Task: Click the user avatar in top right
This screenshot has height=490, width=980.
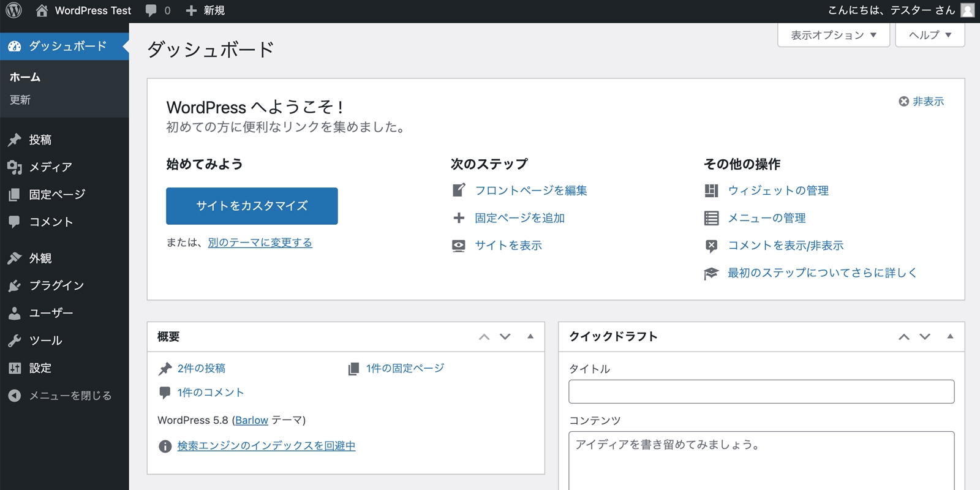Action: tap(967, 10)
